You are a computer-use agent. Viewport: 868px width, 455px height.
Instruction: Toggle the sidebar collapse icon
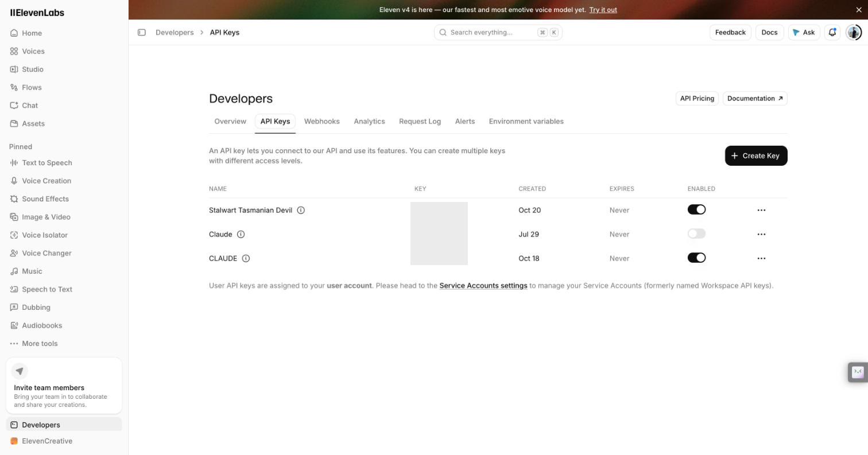[x=142, y=33]
